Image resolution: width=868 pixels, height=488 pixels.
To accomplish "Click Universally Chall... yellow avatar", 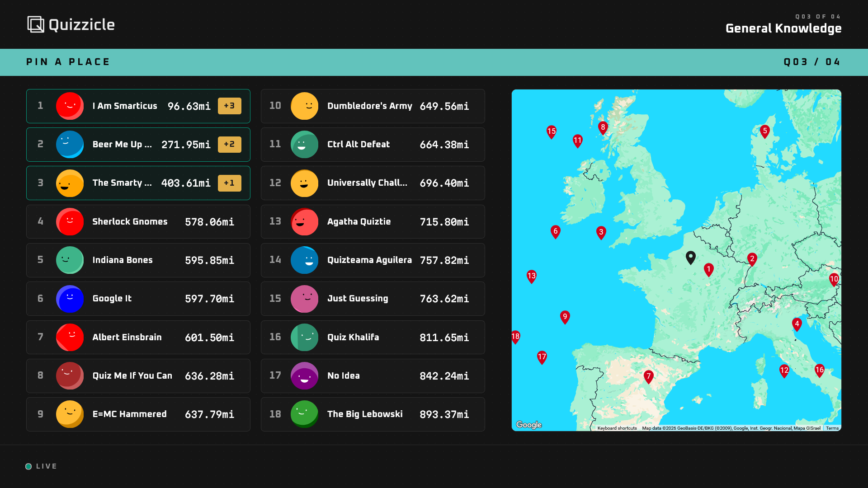I will [x=305, y=183].
